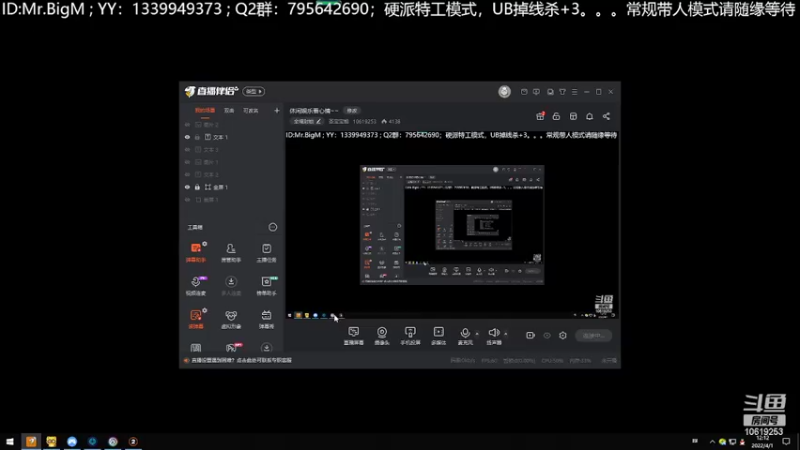Open the user avatar profile
The height and width of the screenshot is (450, 800).
505,91
